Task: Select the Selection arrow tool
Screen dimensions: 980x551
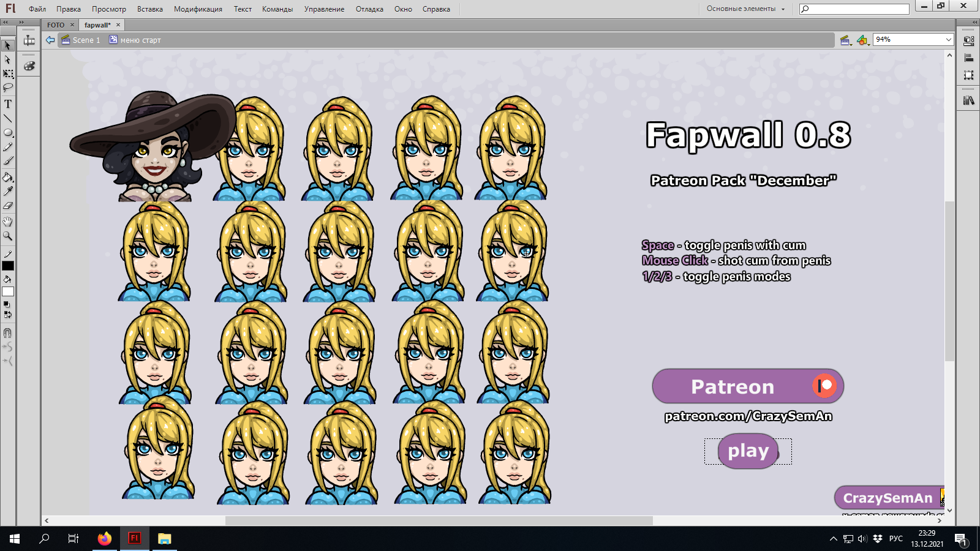Action: click(x=8, y=45)
